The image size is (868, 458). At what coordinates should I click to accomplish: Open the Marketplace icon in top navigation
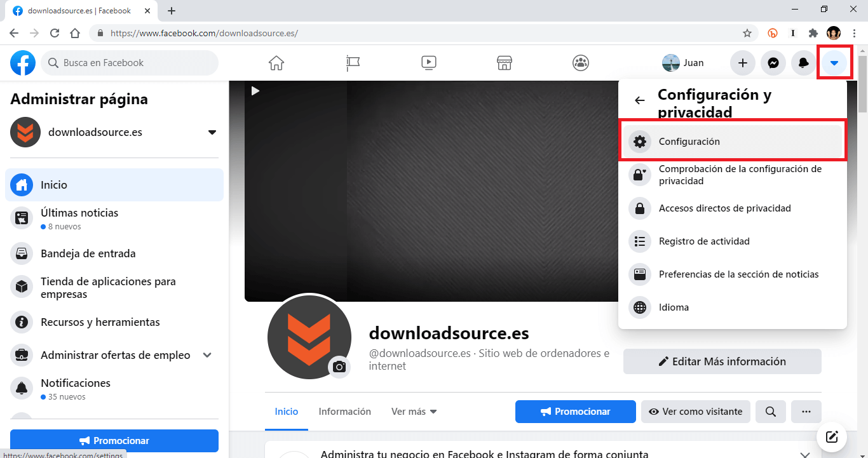(505, 63)
